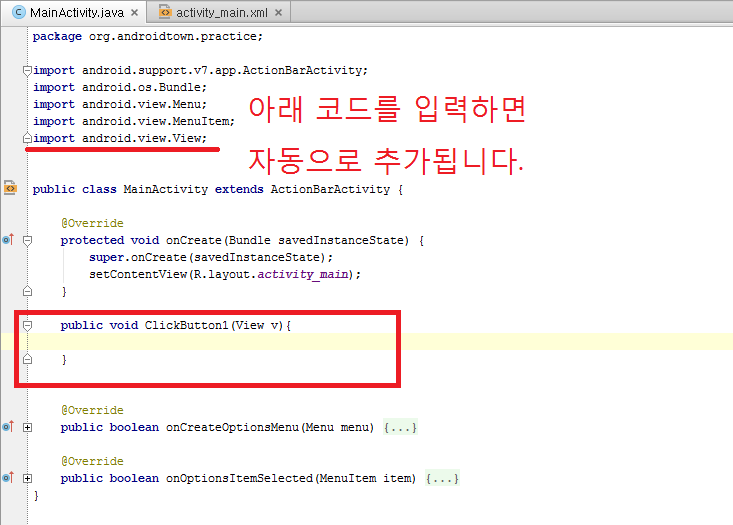Click the 'android.view.Menu;' import line
The width and height of the screenshot is (733, 525).
[x=120, y=104]
